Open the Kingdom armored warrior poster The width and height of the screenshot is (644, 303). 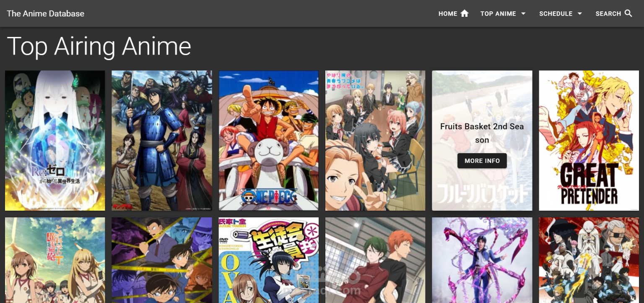point(162,141)
